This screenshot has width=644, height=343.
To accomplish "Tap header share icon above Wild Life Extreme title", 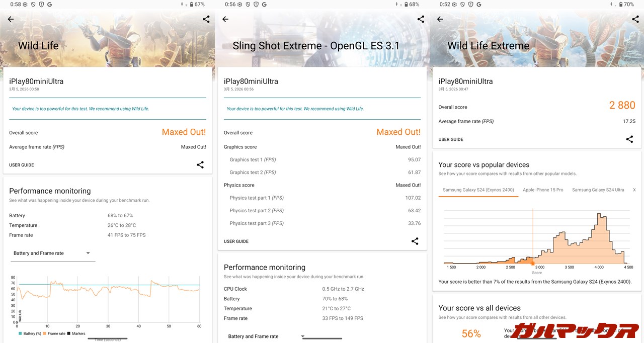I will coord(635,20).
